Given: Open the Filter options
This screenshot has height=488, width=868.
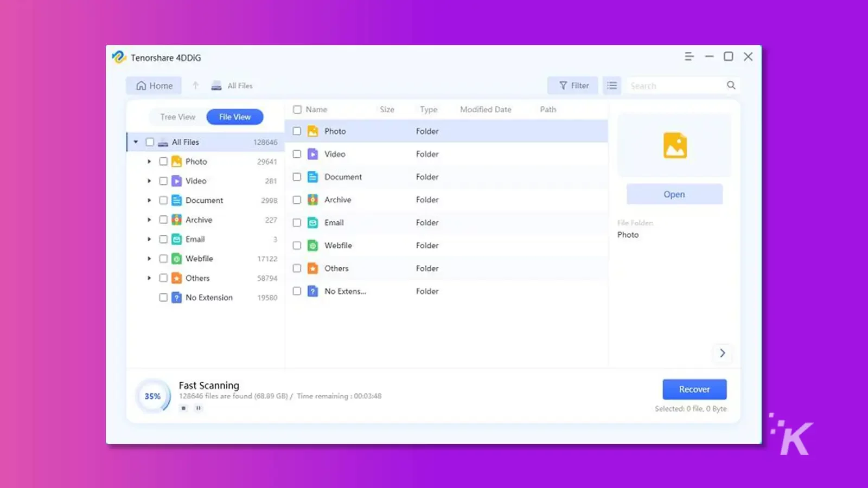Looking at the screenshot, I should 573,86.
